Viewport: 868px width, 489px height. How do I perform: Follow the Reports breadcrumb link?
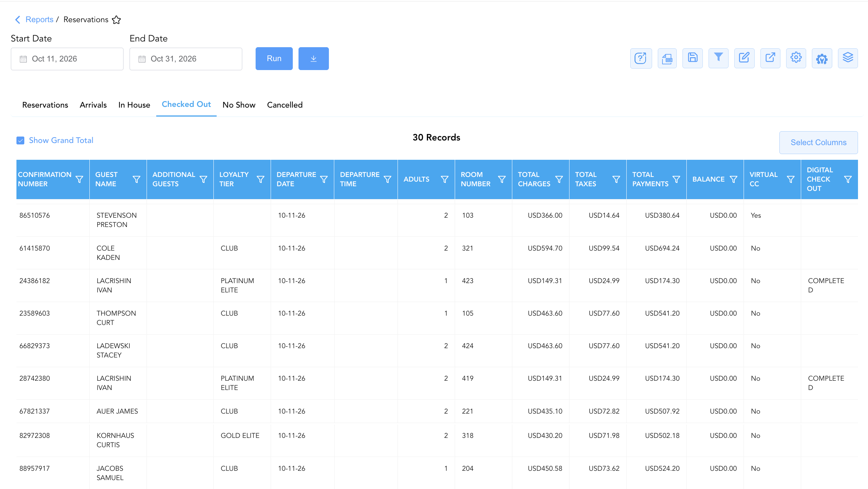coord(39,20)
